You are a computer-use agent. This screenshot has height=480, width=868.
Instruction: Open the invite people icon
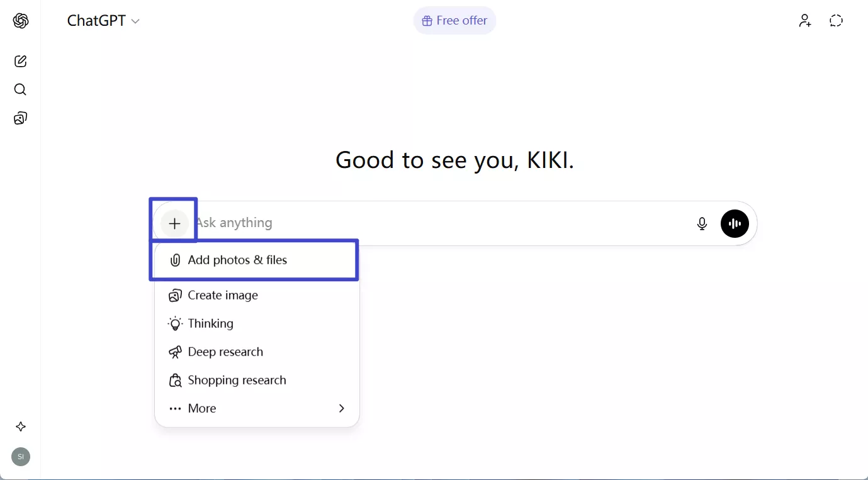[x=805, y=20]
